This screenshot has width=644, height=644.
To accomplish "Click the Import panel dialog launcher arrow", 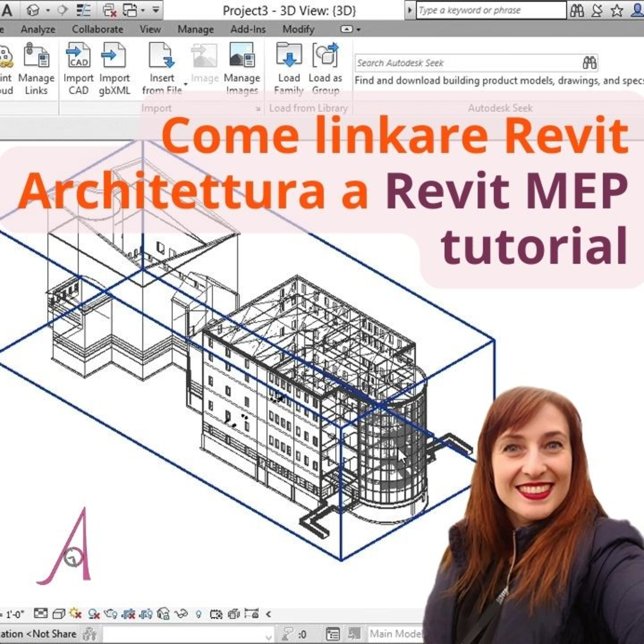I will pyautogui.click(x=258, y=109).
